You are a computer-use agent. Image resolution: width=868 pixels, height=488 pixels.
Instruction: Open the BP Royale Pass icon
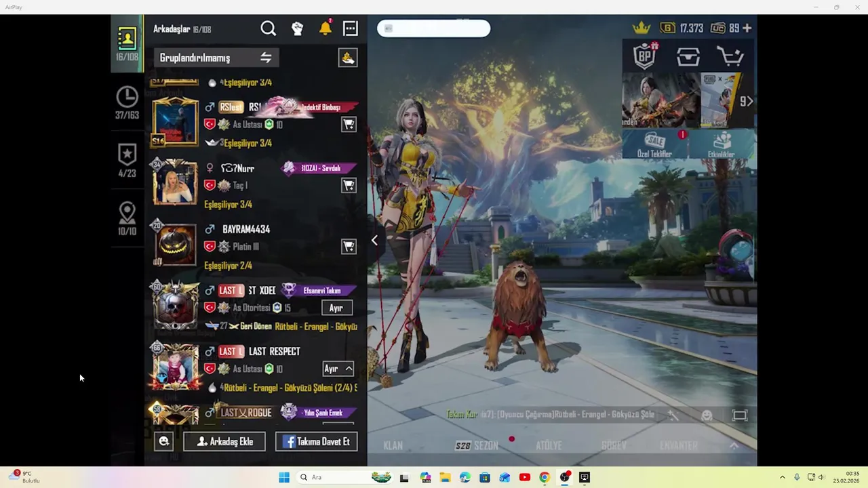644,56
